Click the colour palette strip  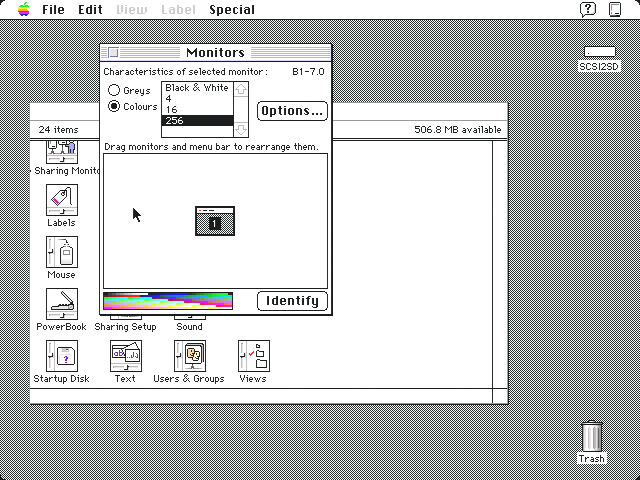[168, 301]
